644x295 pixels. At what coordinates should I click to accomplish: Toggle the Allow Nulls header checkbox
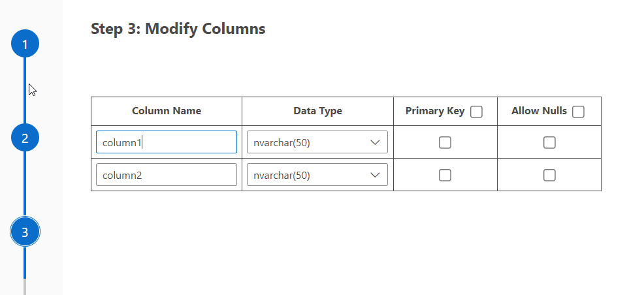578,112
